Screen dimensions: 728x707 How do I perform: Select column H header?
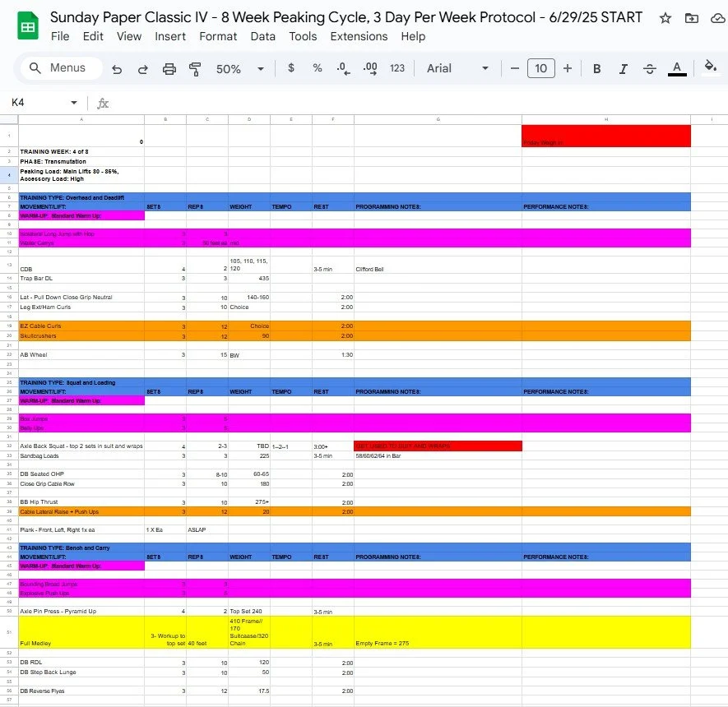point(606,120)
